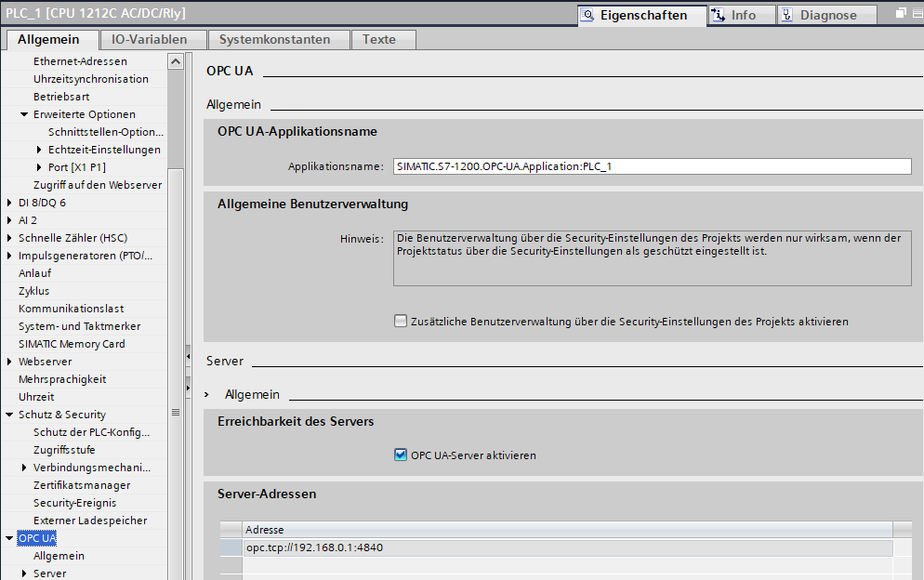Open Mehrsprachigkeit settings
Viewport: 924px width, 580px height.
(62, 379)
